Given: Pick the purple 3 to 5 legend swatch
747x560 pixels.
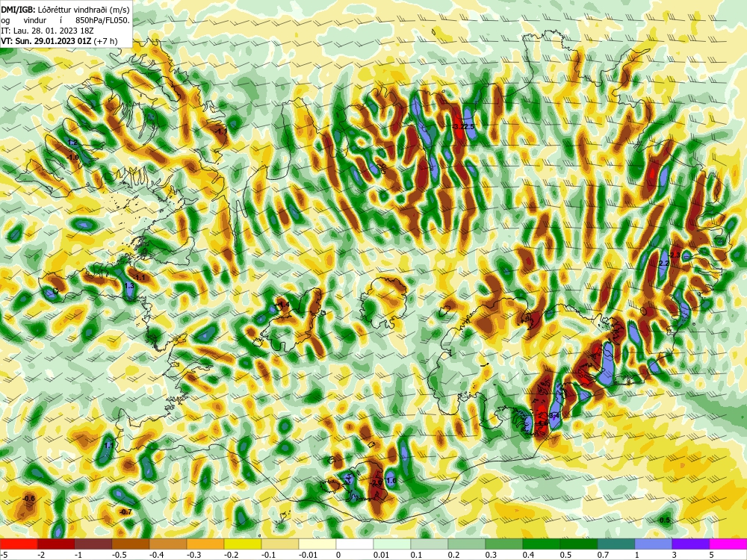Looking at the screenshot, I should click(x=691, y=544).
